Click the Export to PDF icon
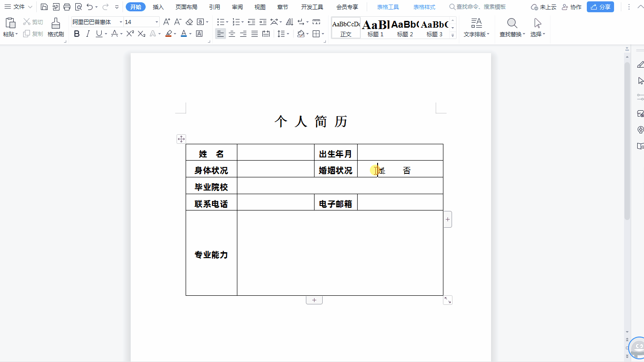The image size is (644, 362). click(x=56, y=7)
